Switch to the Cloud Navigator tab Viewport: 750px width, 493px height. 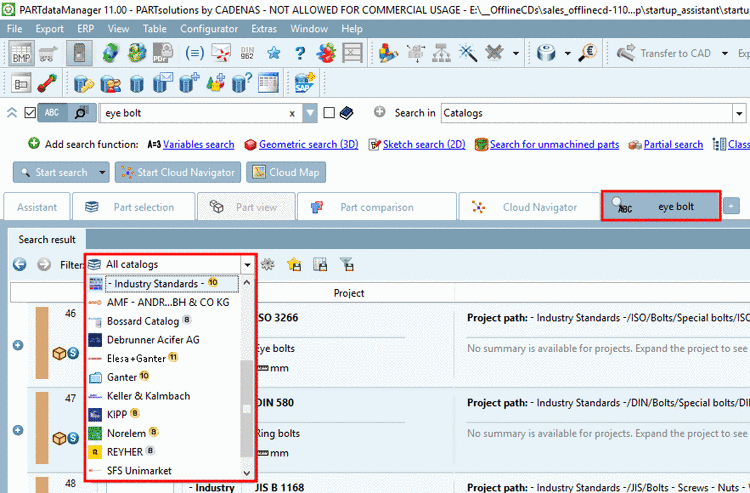[529, 207]
